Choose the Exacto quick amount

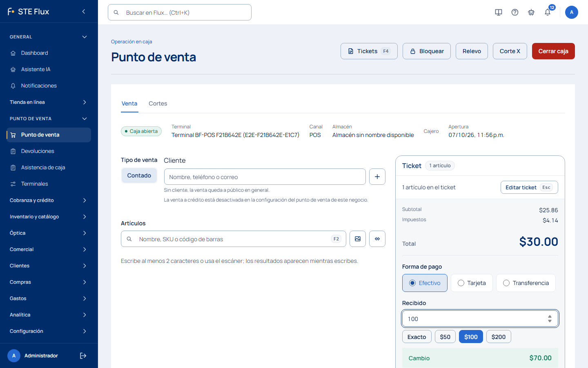tap(417, 337)
